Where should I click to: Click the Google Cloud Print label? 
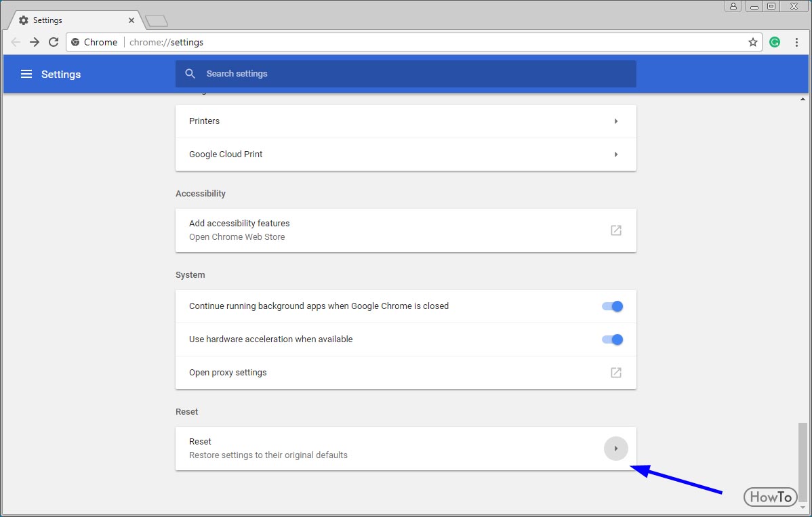coord(226,154)
